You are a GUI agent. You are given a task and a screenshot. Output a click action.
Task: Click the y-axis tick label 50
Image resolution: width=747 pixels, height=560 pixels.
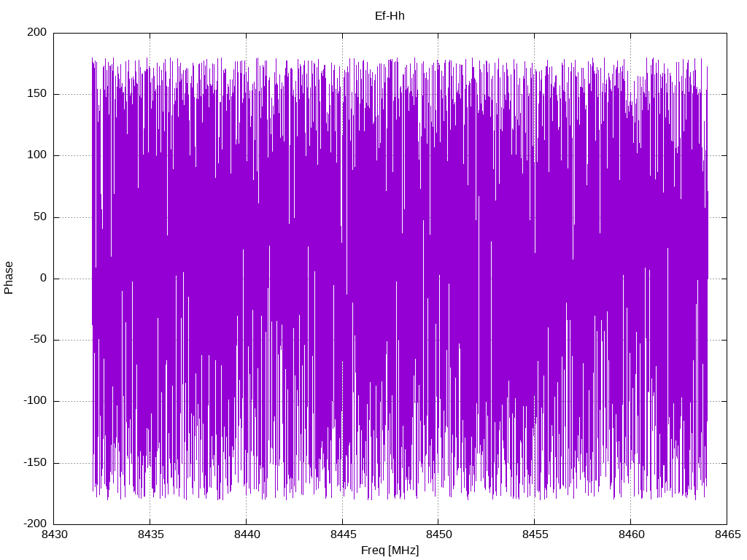41,217
